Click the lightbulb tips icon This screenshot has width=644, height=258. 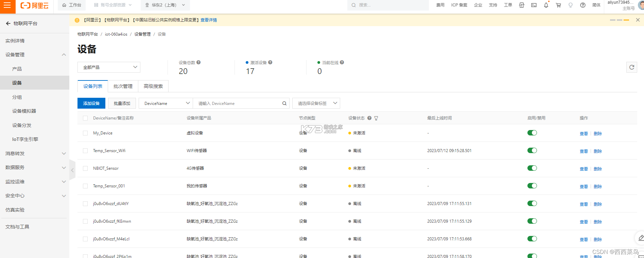coord(571,5)
